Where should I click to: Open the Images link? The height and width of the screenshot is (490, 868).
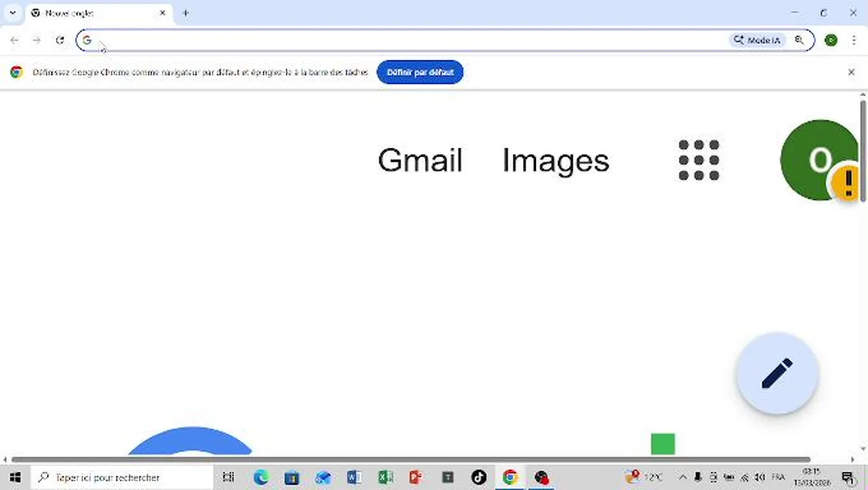[556, 161]
